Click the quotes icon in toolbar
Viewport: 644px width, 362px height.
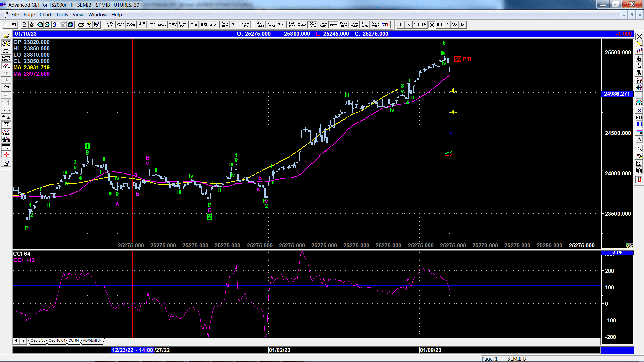pyautogui.click(x=14, y=25)
